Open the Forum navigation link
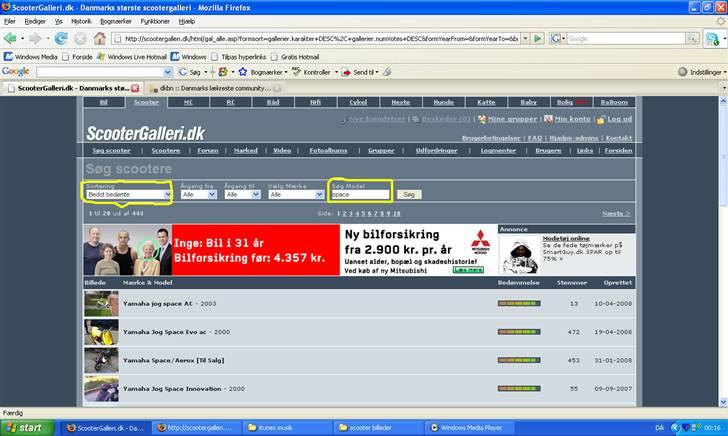 point(207,150)
